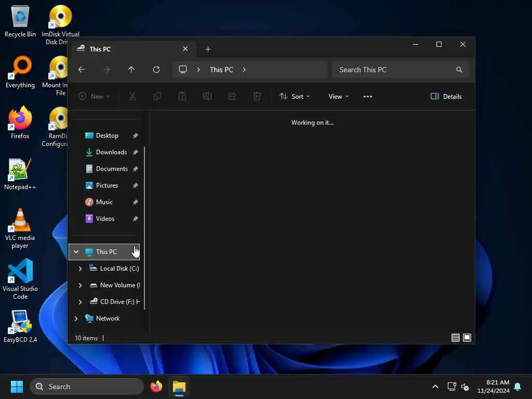The width and height of the screenshot is (532, 399).
Task: Open Desktop in navigation pane
Action: tap(107, 136)
